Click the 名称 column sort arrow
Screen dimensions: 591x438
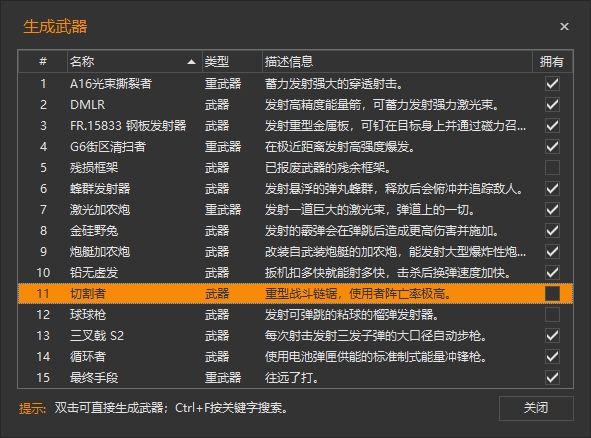tap(191, 62)
